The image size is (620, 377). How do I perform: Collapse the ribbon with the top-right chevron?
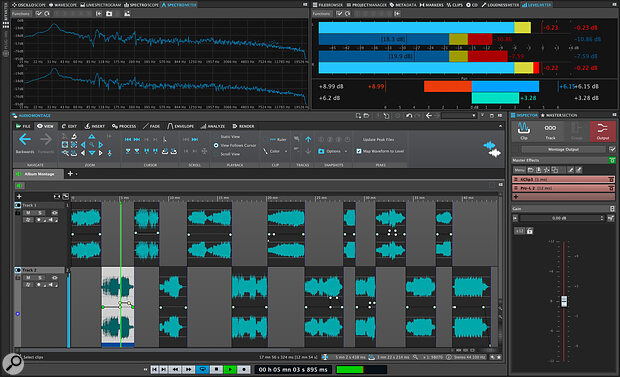pyautogui.click(x=500, y=126)
